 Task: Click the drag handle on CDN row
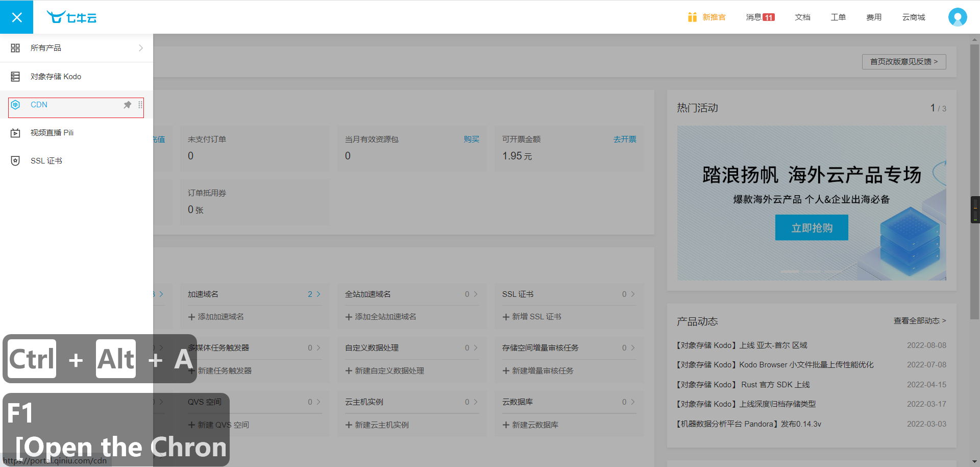click(140, 105)
